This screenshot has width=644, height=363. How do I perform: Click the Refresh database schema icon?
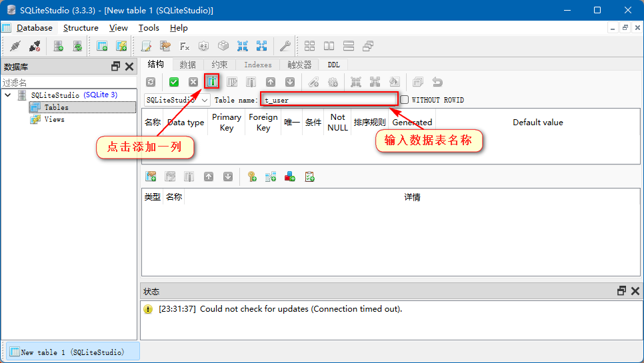[77, 46]
